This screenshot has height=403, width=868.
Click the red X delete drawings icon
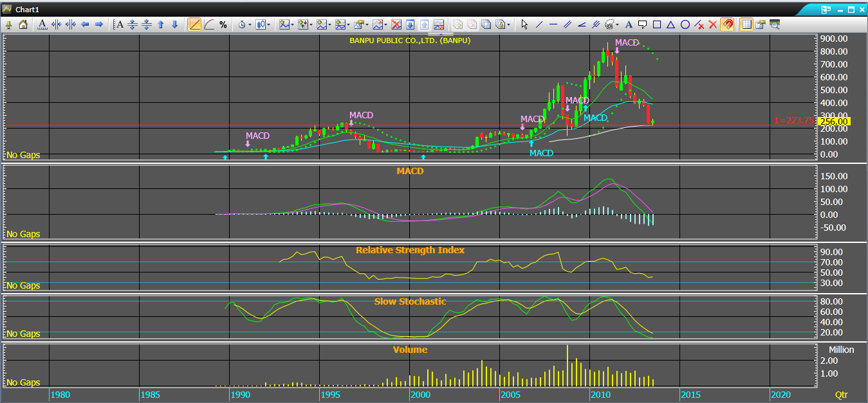click(713, 24)
